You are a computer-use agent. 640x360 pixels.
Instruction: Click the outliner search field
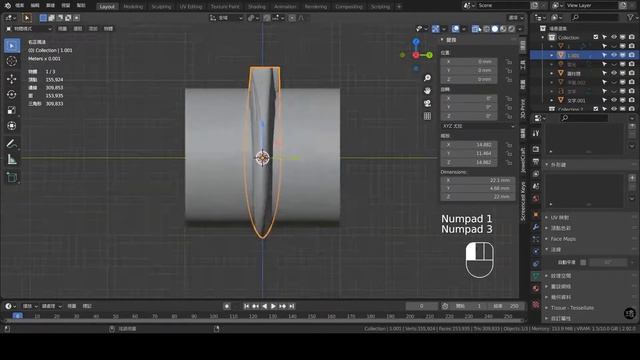point(596,18)
